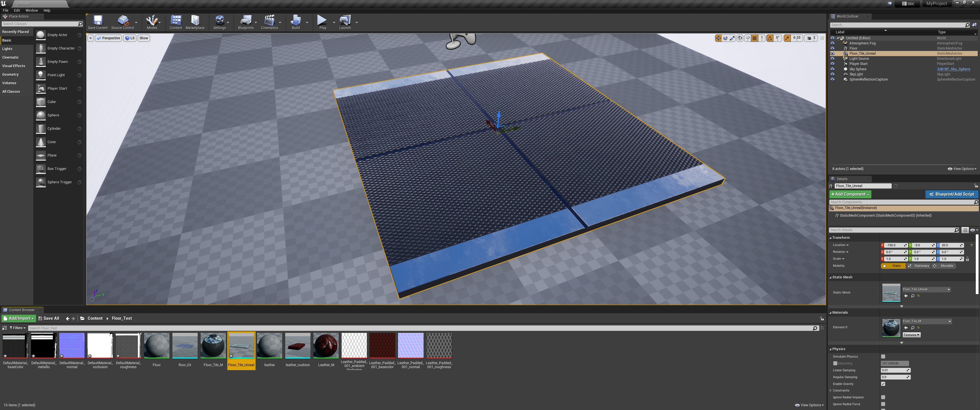The image size is (980, 410).
Task: Browse to Static Mesh asset in Content Browser
Action: click(912, 296)
